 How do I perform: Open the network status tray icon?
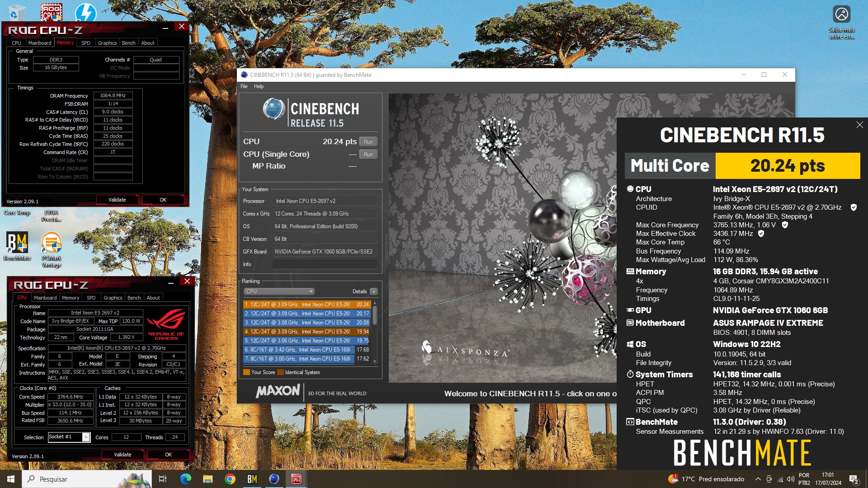click(780, 479)
